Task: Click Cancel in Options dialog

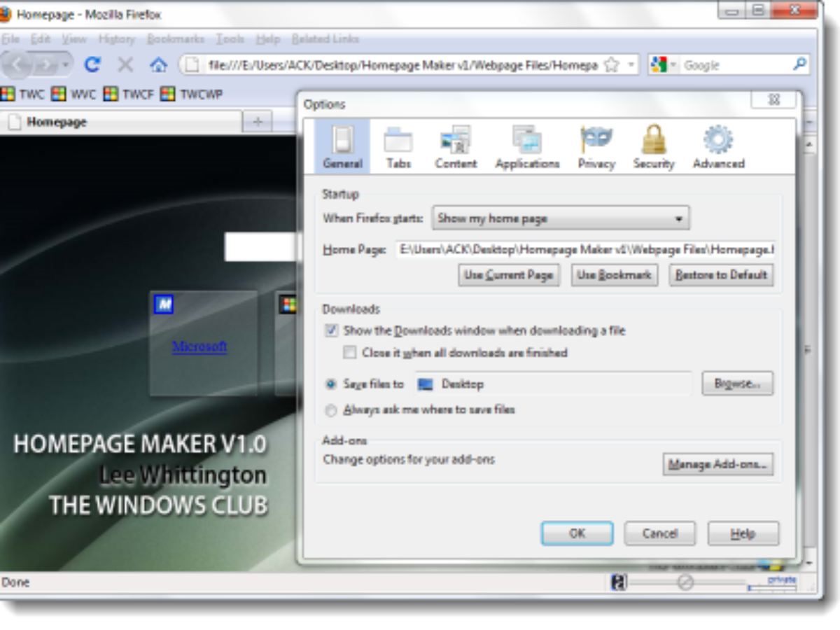Action: coord(660,533)
